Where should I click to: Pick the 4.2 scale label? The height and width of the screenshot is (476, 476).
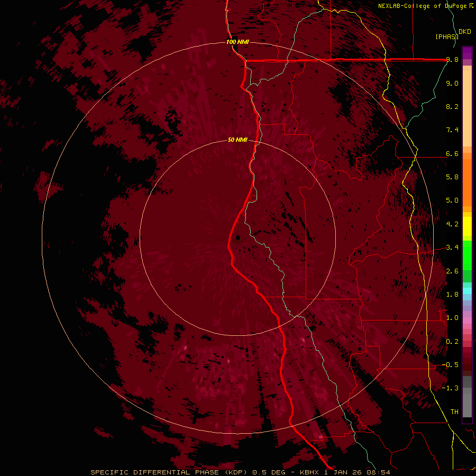point(452,224)
